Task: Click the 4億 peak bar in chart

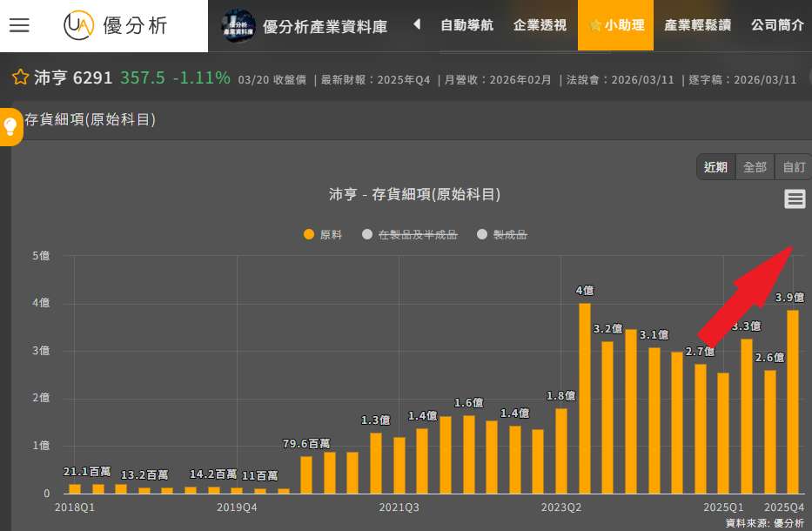Action: [x=585, y=398]
